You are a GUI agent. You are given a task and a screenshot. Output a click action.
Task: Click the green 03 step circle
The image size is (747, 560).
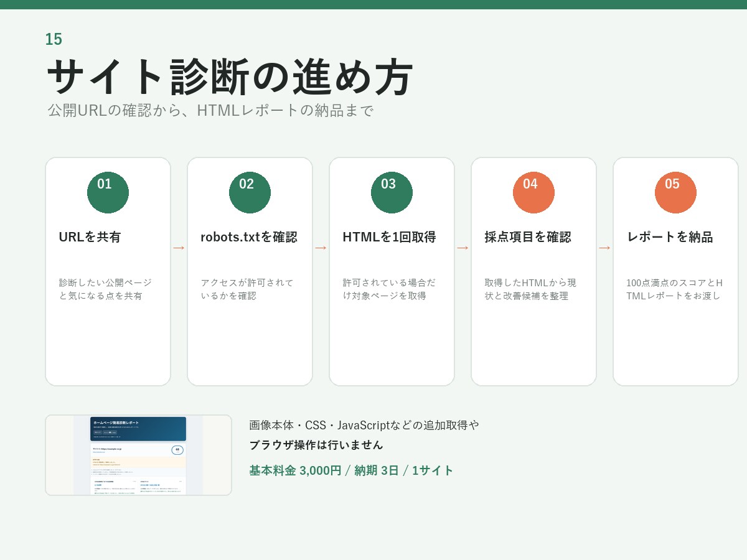pyautogui.click(x=392, y=192)
